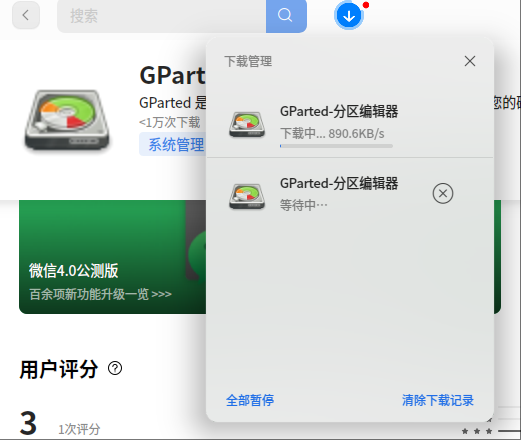This screenshot has width=521, height=440.
Task: Select the downloading GParted-分区编辑器 title
Action: 339,111
